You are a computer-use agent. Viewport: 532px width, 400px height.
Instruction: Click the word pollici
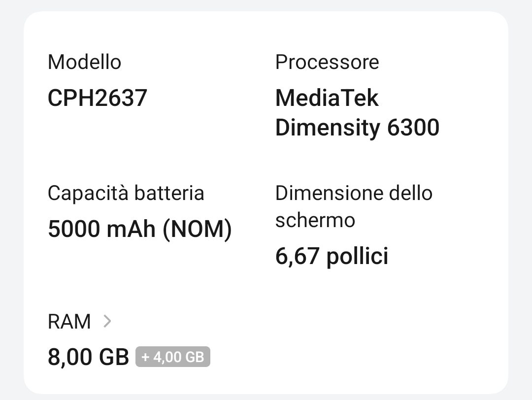(x=357, y=256)
